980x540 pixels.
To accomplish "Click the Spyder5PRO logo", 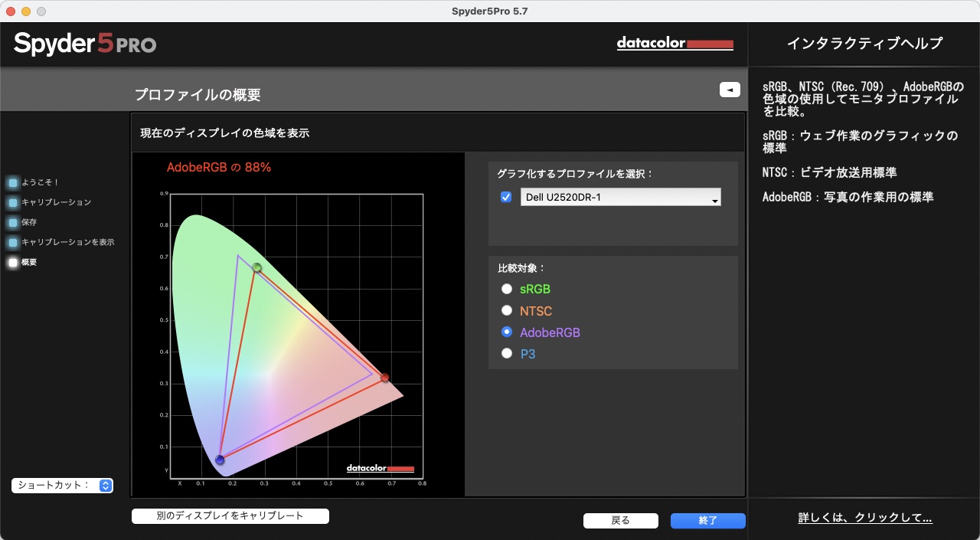I will point(85,44).
